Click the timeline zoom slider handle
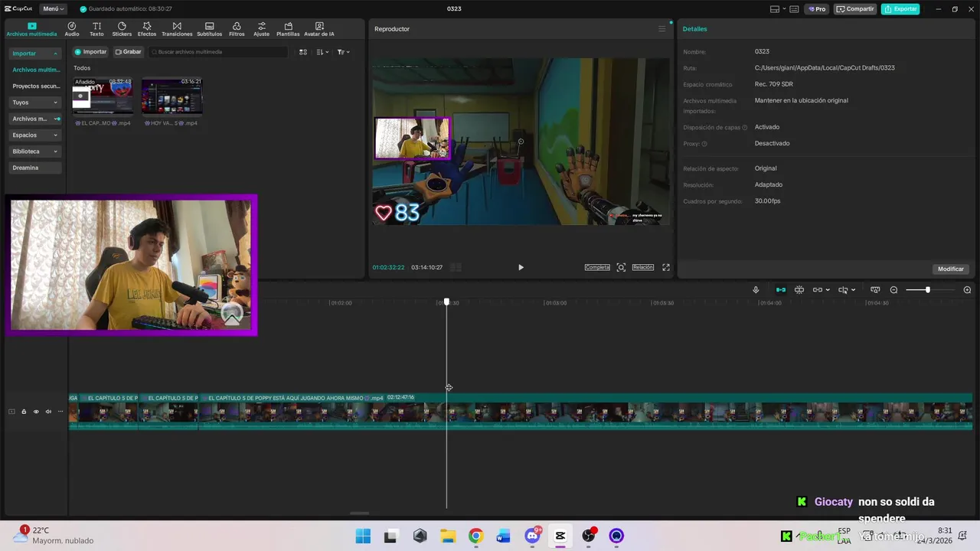 coord(927,290)
